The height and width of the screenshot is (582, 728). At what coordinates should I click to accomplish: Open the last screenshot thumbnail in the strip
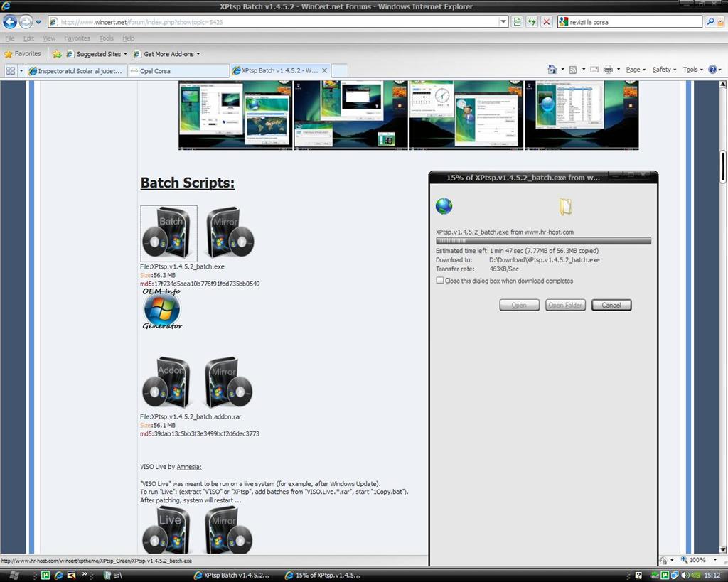582,115
